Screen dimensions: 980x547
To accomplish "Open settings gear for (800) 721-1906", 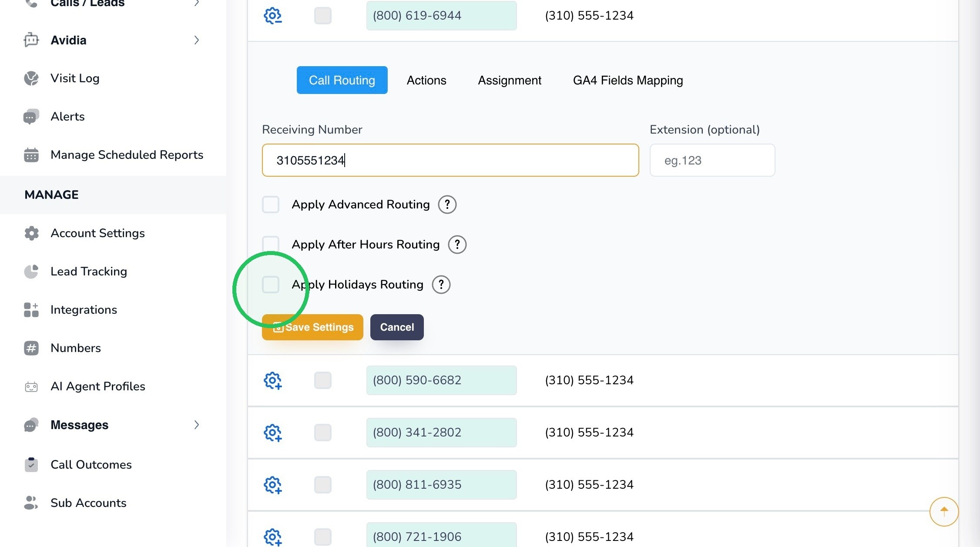I will point(273,537).
